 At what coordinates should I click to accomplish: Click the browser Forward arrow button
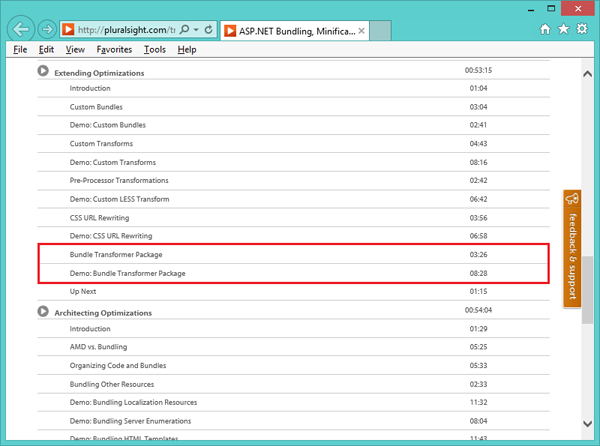tap(47, 29)
